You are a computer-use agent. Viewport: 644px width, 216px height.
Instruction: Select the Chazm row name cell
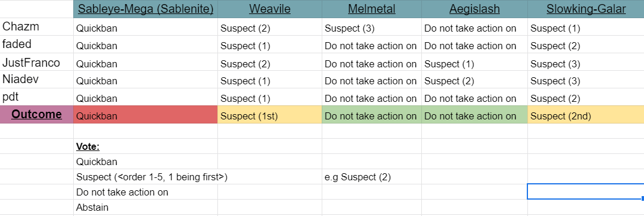[x=36, y=27]
